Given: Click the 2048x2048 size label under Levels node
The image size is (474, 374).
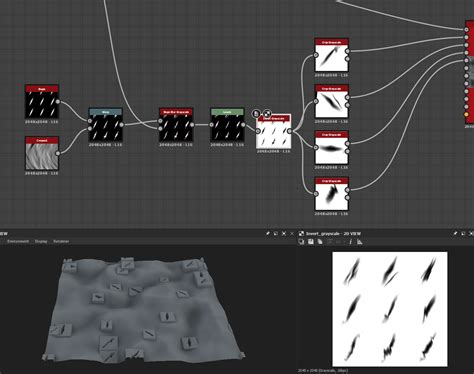Looking at the screenshot, I should tap(227, 145).
